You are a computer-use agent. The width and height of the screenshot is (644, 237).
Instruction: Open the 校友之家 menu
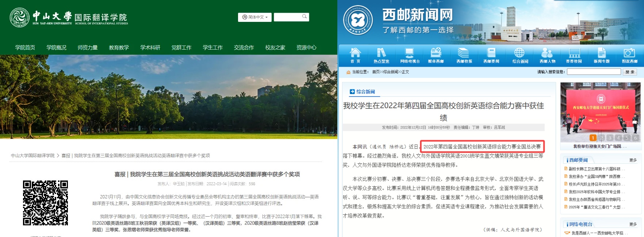(x=275, y=47)
